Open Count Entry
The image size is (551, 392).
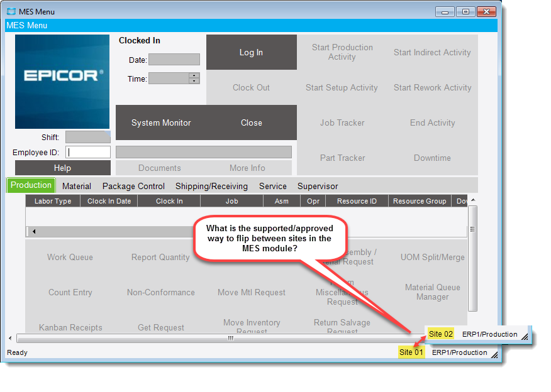point(70,292)
